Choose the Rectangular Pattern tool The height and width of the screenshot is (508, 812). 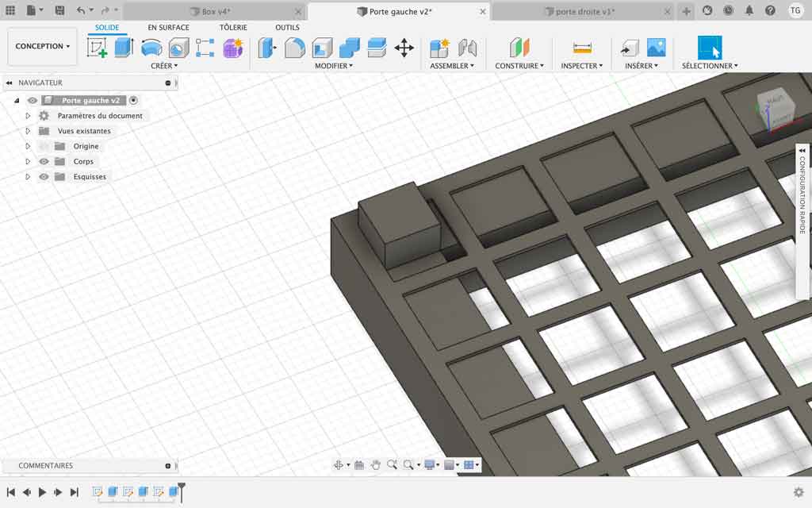pyautogui.click(x=205, y=48)
